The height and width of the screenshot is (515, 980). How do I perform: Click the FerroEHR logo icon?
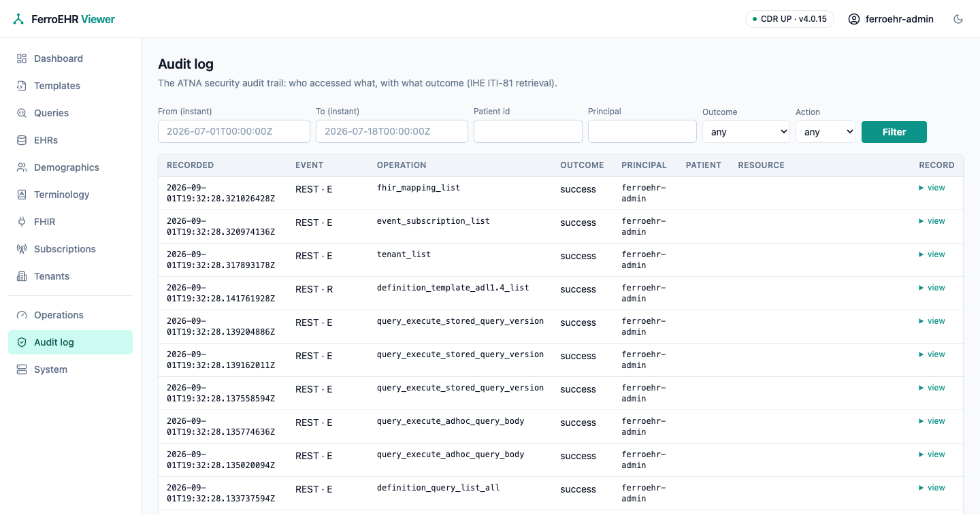[x=18, y=19]
